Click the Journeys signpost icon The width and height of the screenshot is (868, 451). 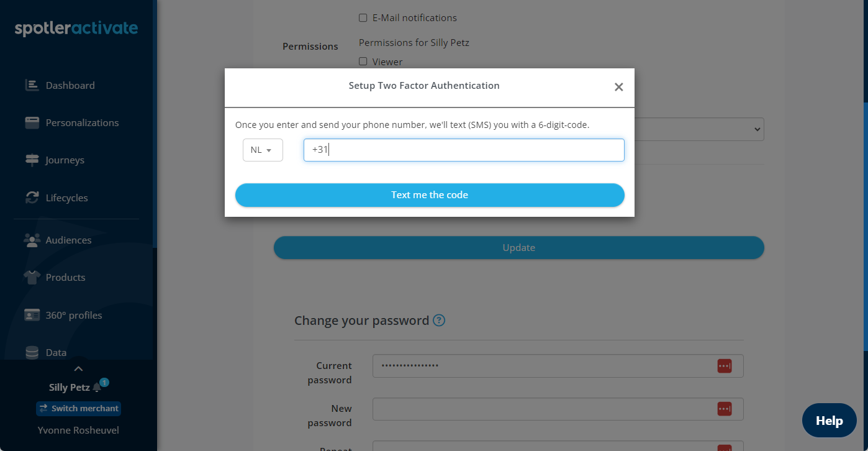coord(32,160)
